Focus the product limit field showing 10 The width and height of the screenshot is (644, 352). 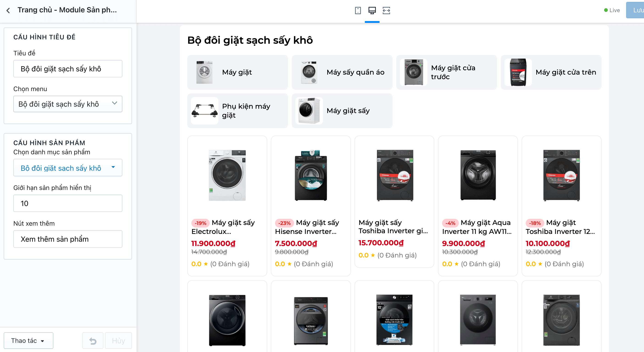68,203
